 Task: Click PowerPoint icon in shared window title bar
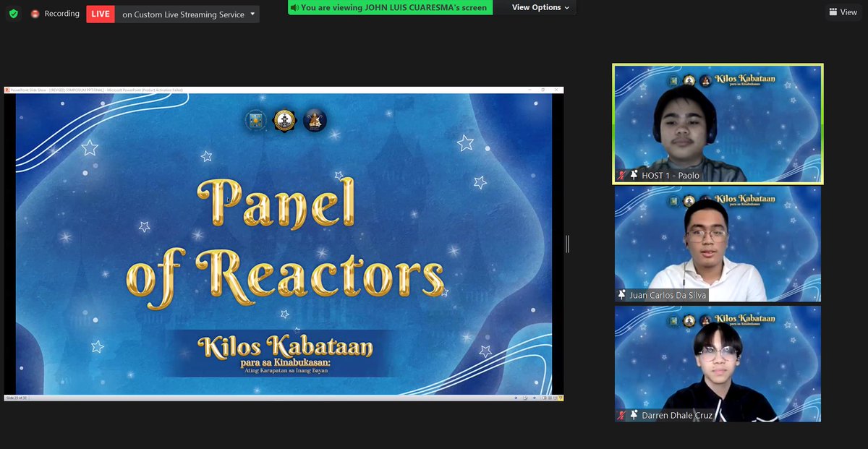pyautogui.click(x=7, y=90)
